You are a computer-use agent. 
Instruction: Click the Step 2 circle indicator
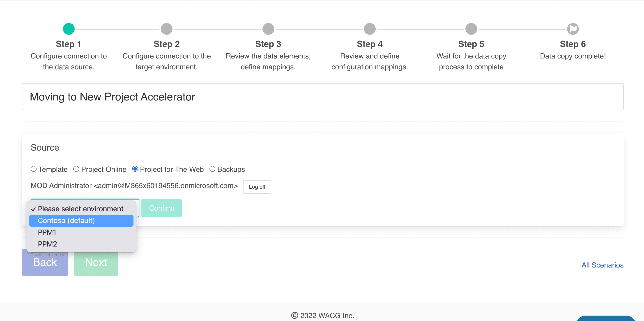coord(167,29)
